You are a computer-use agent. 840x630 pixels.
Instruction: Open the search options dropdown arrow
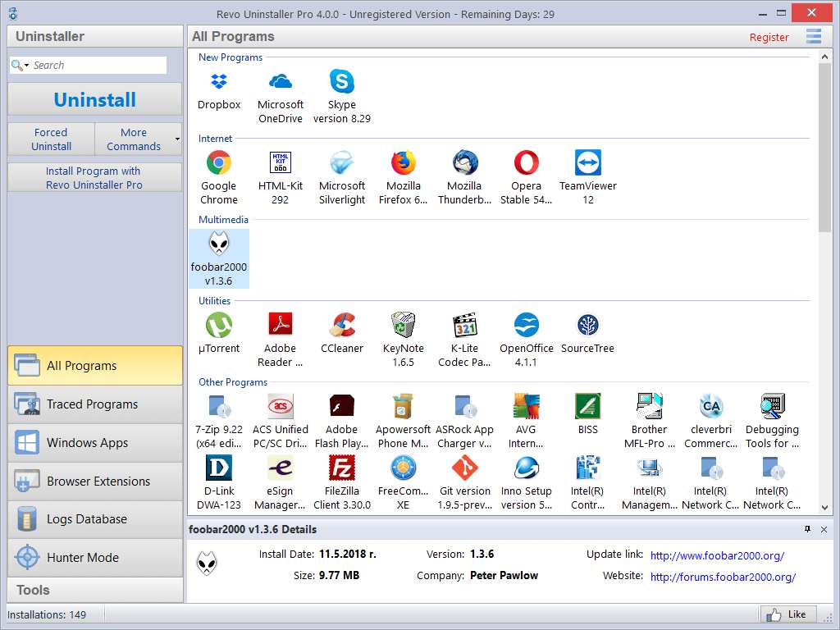pos(26,64)
